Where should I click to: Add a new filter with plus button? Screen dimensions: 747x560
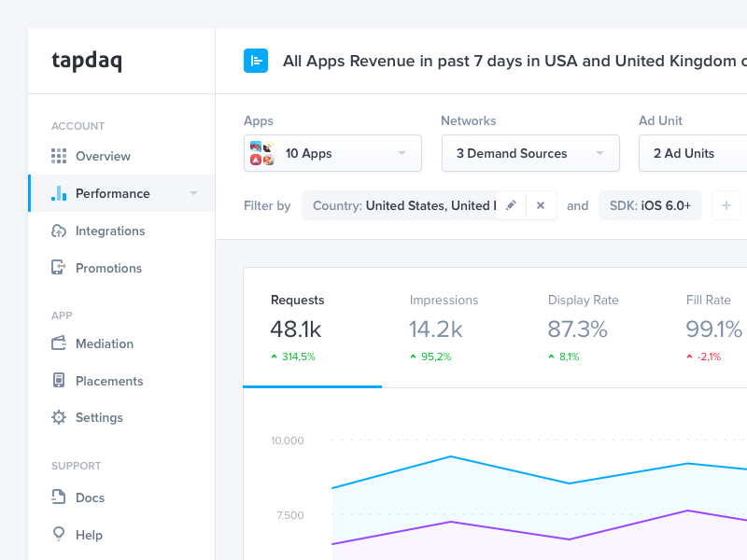point(726,205)
